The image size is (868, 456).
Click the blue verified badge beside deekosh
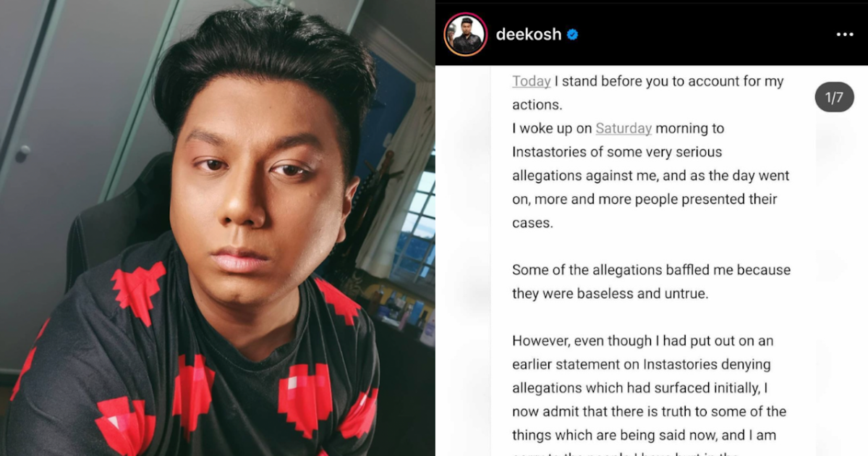click(x=572, y=35)
